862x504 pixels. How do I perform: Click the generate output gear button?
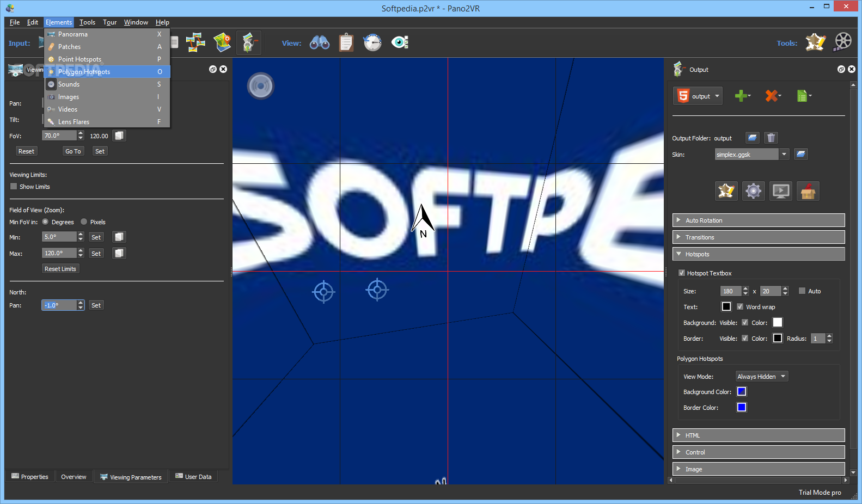(754, 191)
